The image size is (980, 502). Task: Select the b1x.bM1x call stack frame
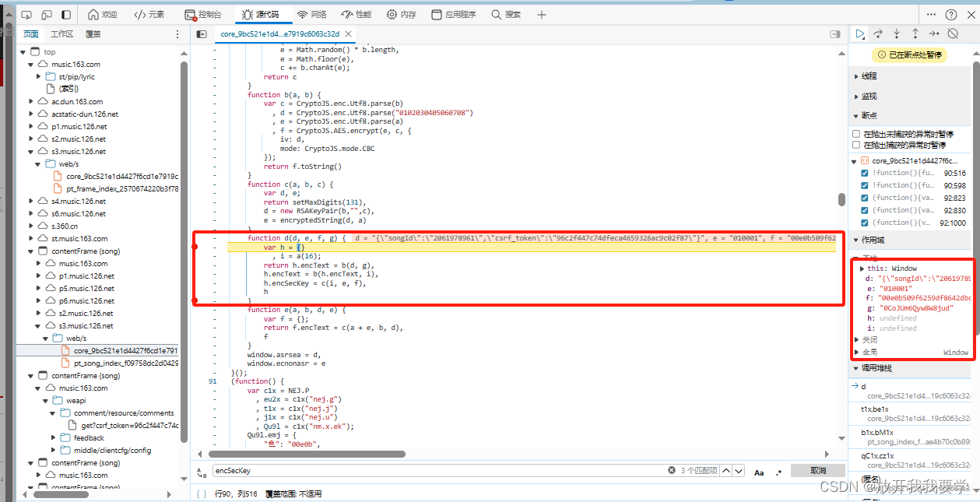[x=876, y=432]
